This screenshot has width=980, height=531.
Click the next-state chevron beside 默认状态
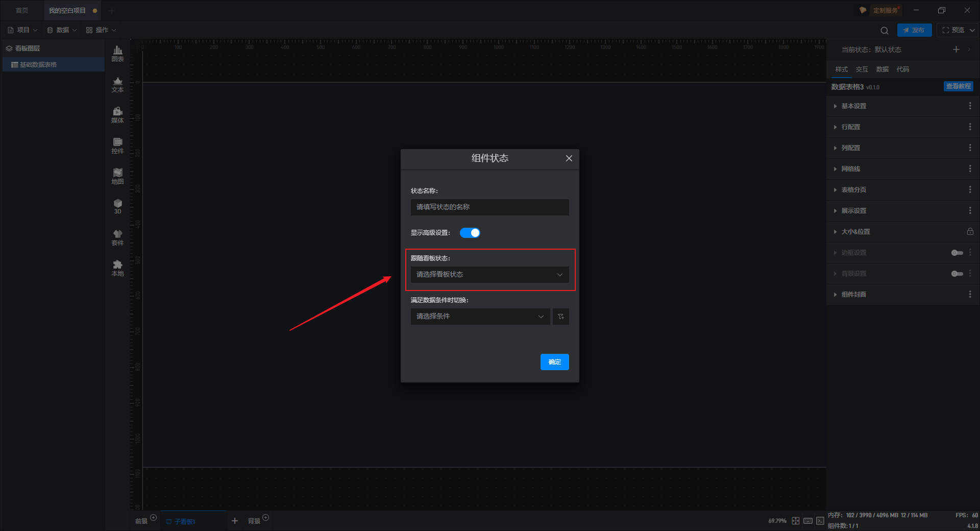[969, 50]
